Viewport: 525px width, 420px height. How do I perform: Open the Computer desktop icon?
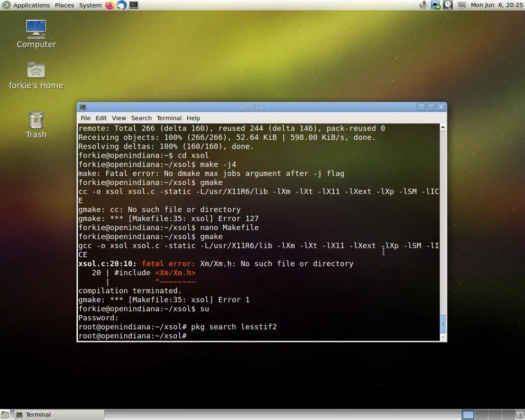pos(36,34)
